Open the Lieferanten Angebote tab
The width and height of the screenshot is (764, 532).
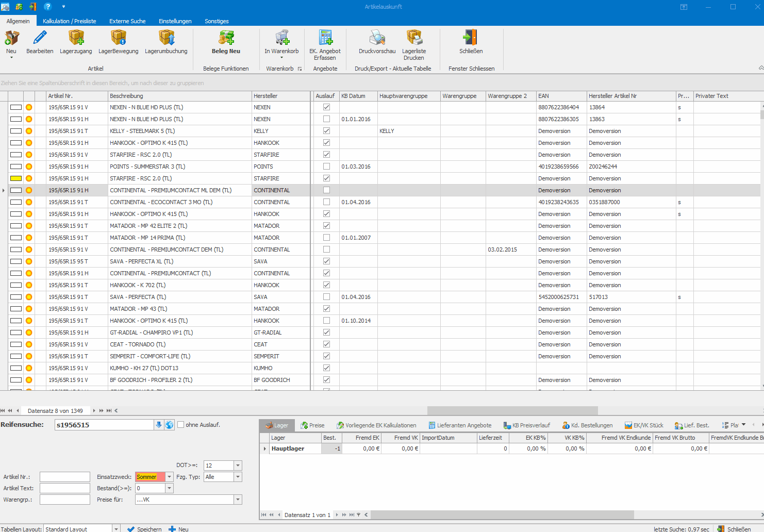pyautogui.click(x=459, y=425)
